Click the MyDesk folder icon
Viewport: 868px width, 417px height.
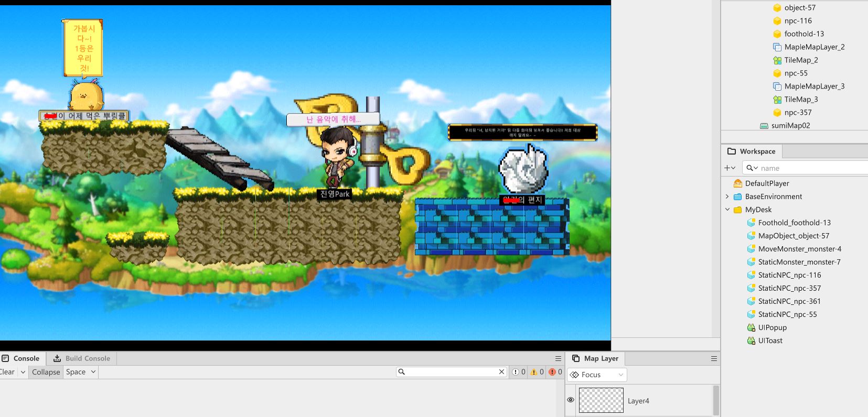click(x=738, y=210)
